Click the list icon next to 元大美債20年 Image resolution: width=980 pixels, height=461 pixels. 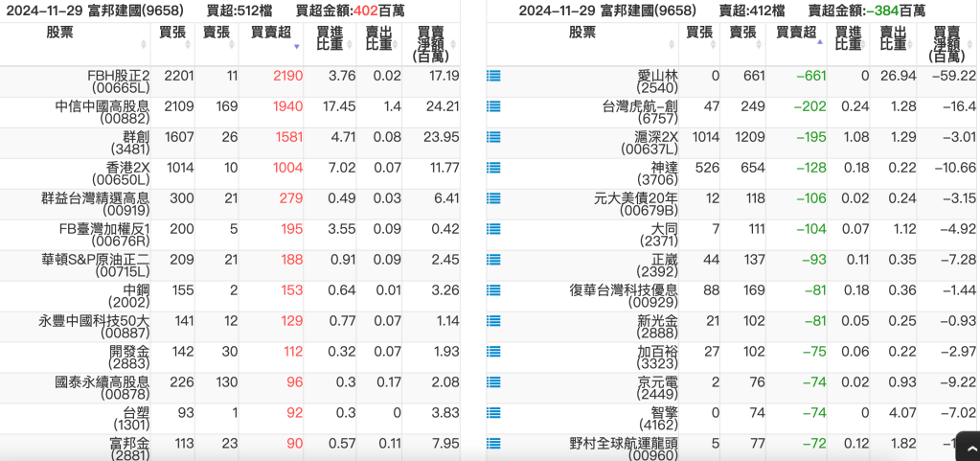tap(493, 198)
